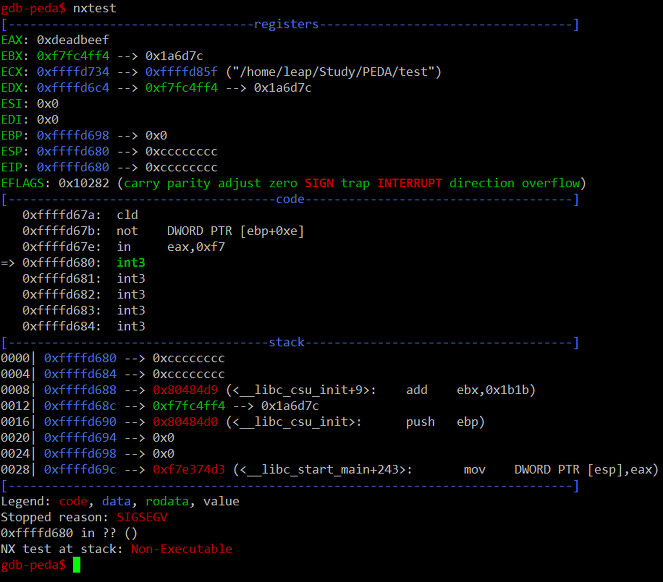The image size is (663, 582).
Task: Click the typed 'nxtest' command
Action: click(x=94, y=8)
